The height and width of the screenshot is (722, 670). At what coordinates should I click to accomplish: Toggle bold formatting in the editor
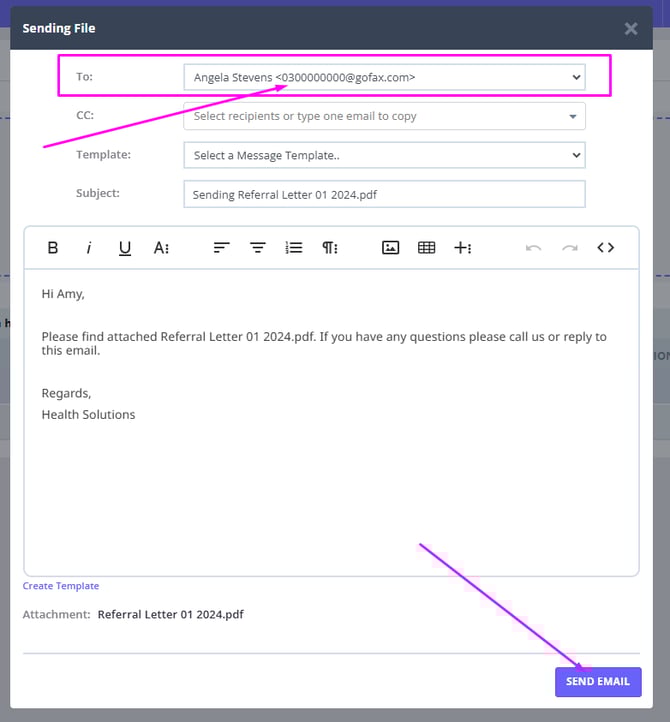[53, 248]
